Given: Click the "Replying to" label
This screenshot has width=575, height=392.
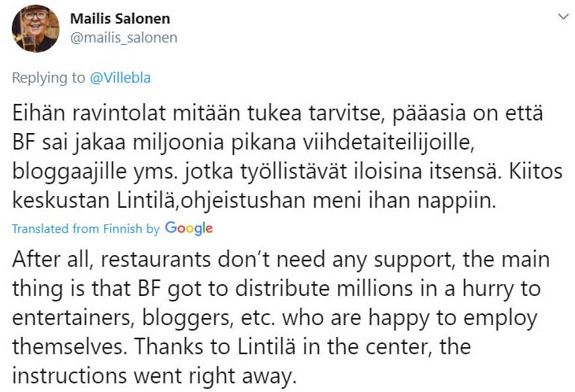Looking at the screenshot, I should tap(48, 78).
